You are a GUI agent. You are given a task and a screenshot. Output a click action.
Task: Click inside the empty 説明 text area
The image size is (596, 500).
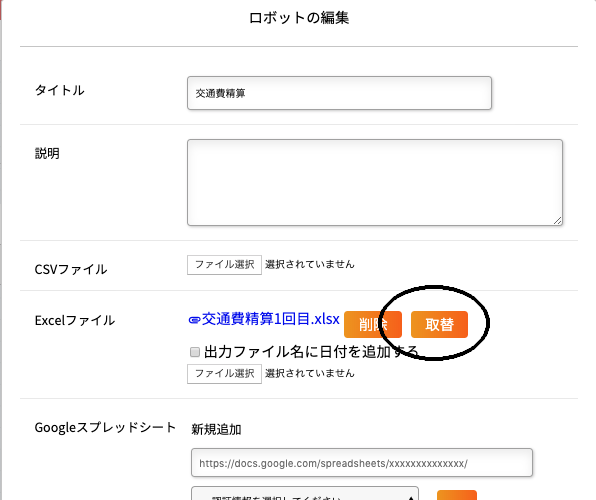(375, 183)
